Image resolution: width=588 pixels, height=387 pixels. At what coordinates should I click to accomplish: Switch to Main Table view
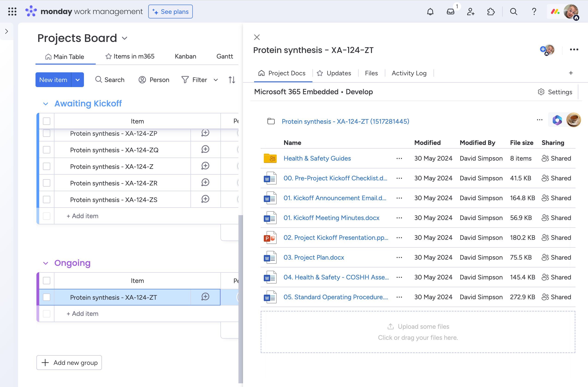point(65,57)
